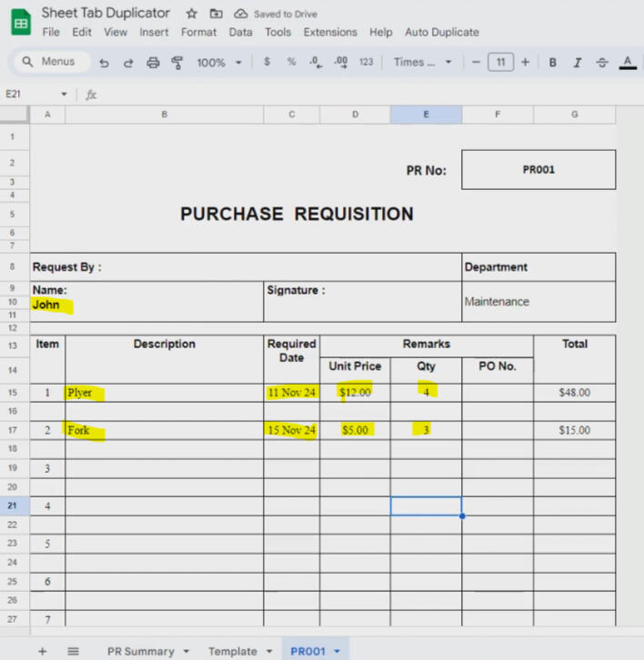The height and width of the screenshot is (660, 644).
Task: Switch to the Template sheet tab
Action: [232, 651]
